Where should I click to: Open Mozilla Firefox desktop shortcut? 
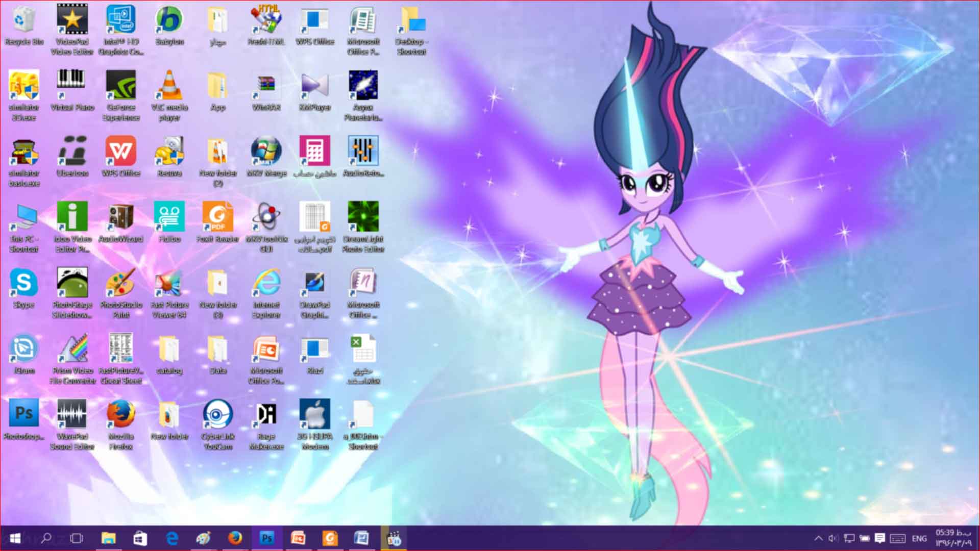point(121,425)
